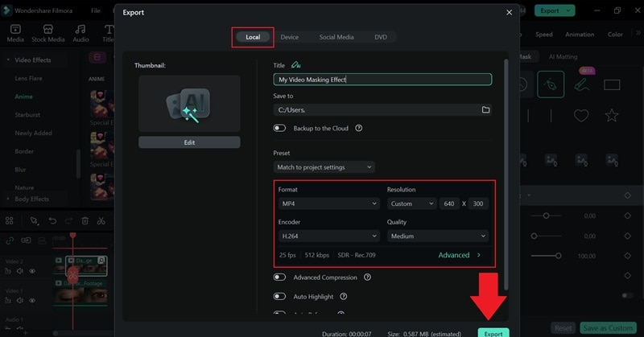The image size is (644, 337).
Task: Hide the Video 1 track with eye icon
Action: pyautogui.click(x=32, y=301)
